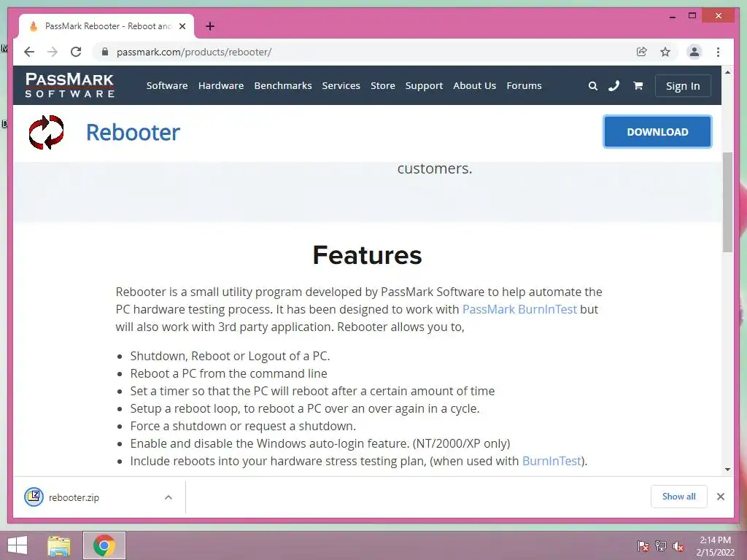The width and height of the screenshot is (747, 560).
Task: Go back with the browser back arrow
Action: click(x=29, y=52)
